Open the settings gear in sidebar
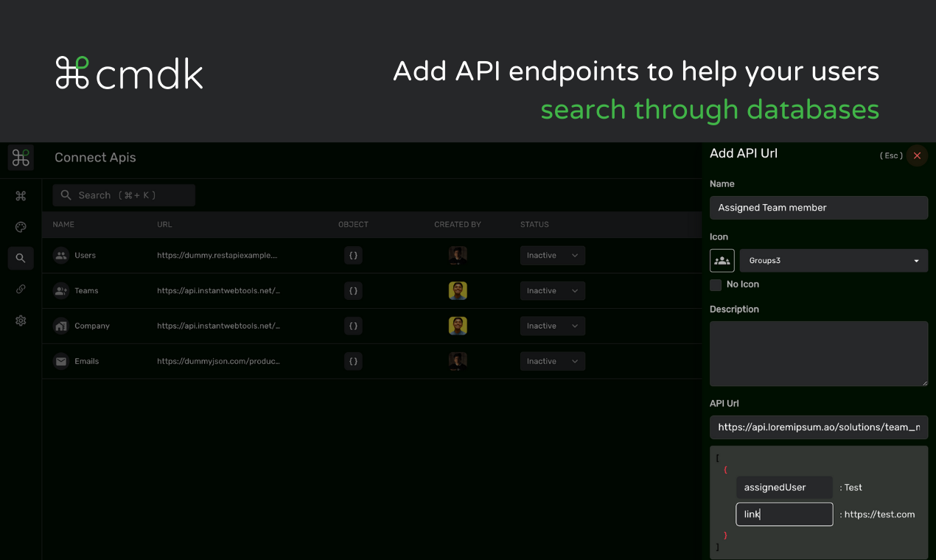 21,321
